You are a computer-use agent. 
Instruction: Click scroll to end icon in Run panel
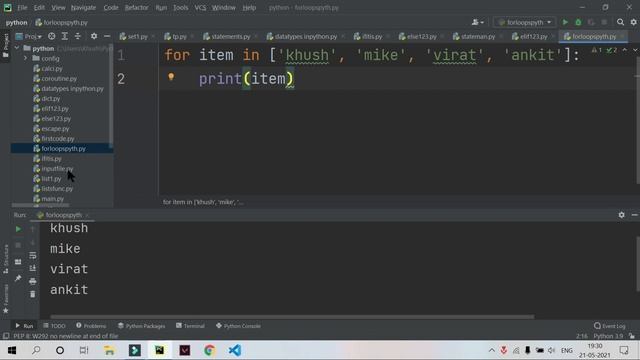[33, 268]
